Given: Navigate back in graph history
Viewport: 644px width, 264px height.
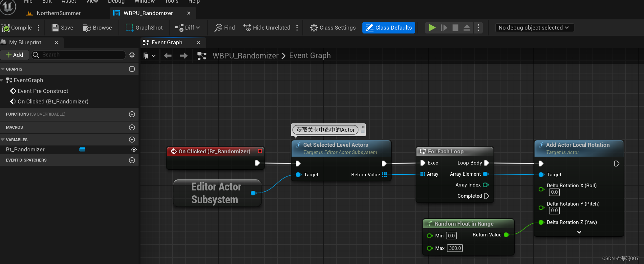Looking at the screenshot, I should tap(168, 56).
